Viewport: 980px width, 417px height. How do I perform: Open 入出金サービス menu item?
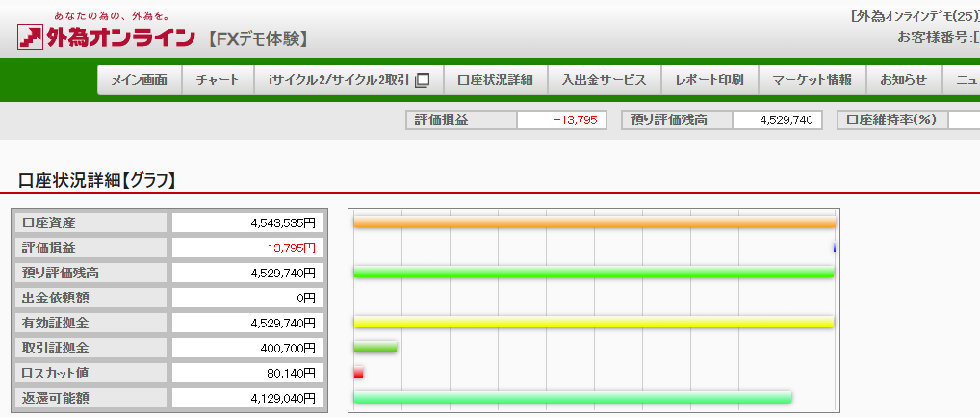[605, 80]
